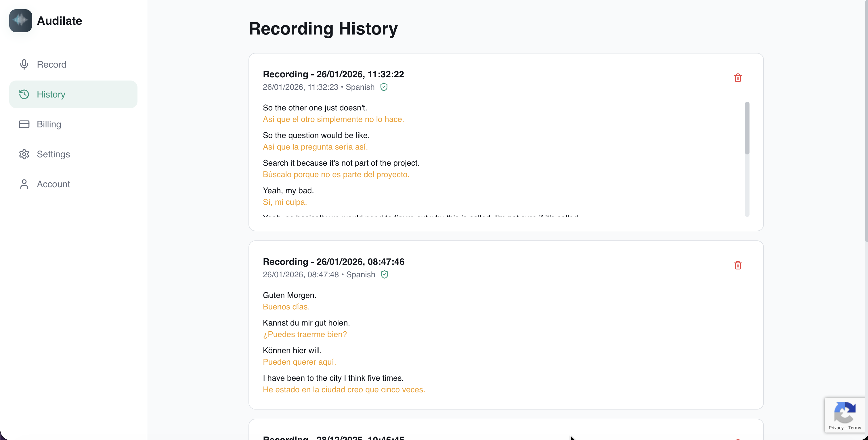Click the Account person icon
This screenshot has height=440, width=868.
[24, 184]
